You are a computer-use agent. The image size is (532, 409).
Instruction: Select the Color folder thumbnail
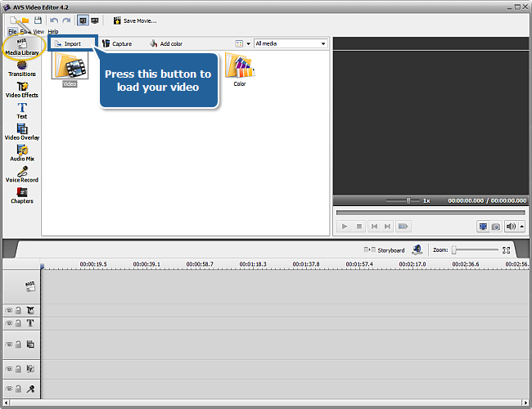(240, 70)
